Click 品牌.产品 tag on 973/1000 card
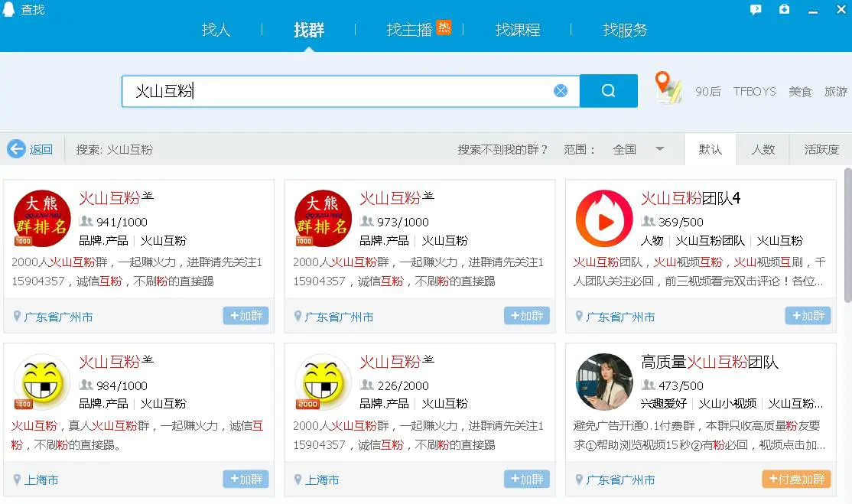Viewport: 852px width, 504px height. tap(384, 241)
